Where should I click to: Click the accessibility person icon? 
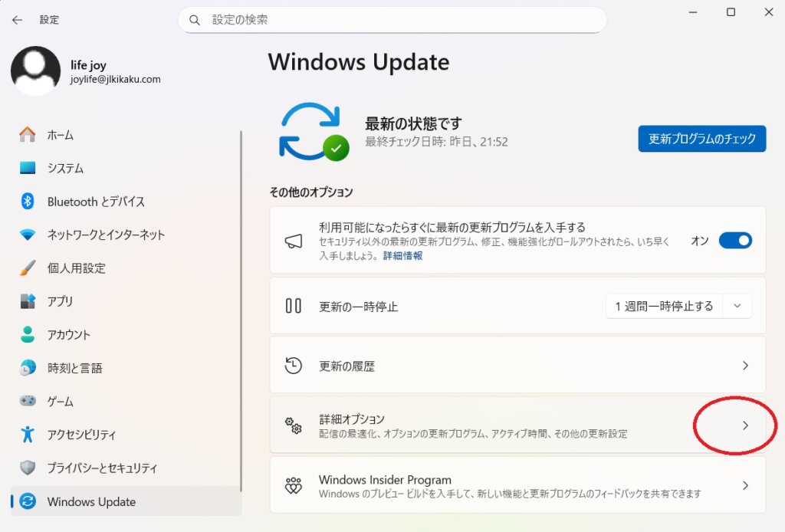point(28,435)
